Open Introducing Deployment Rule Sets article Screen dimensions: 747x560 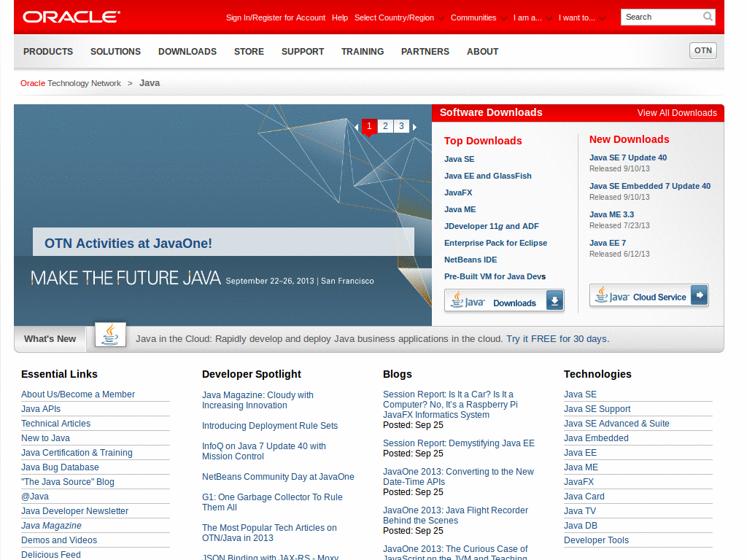(270, 426)
